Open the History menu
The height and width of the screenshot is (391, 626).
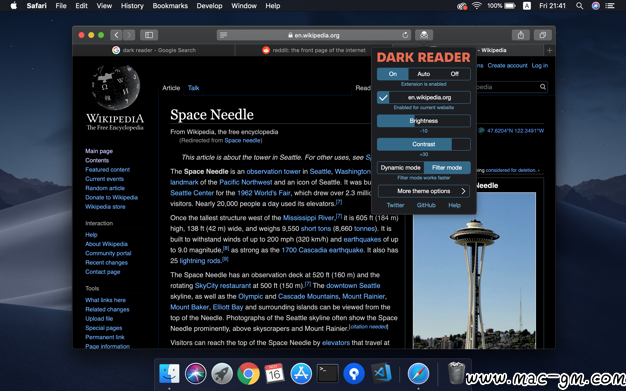tap(132, 6)
